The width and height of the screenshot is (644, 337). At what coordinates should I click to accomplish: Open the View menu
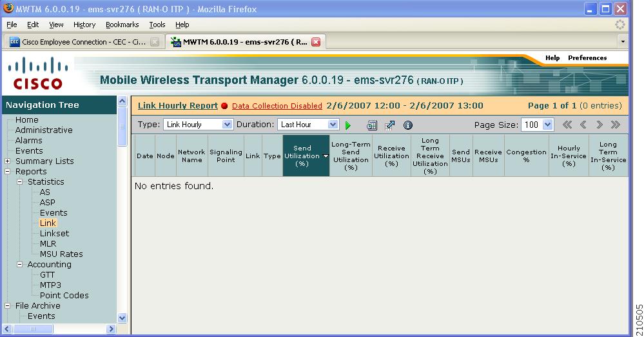[56, 25]
